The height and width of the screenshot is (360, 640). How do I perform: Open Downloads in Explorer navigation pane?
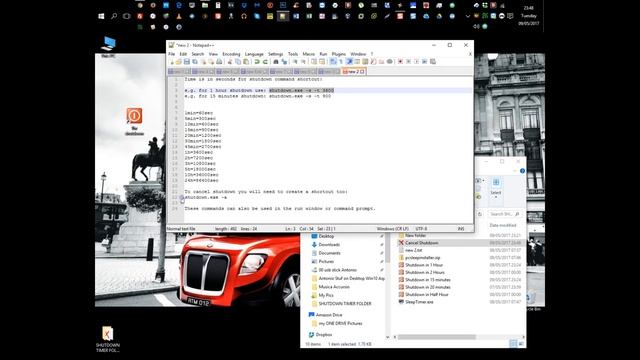coord(329,244)
